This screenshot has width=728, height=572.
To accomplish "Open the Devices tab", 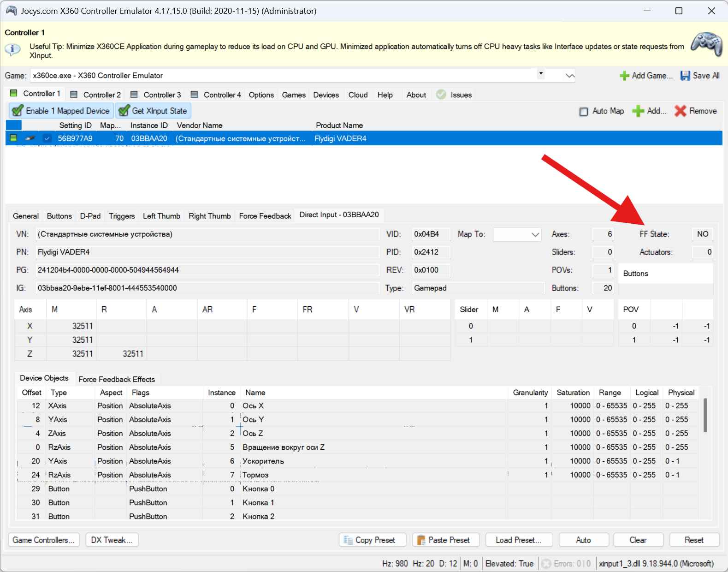I will tap(326, 95).
